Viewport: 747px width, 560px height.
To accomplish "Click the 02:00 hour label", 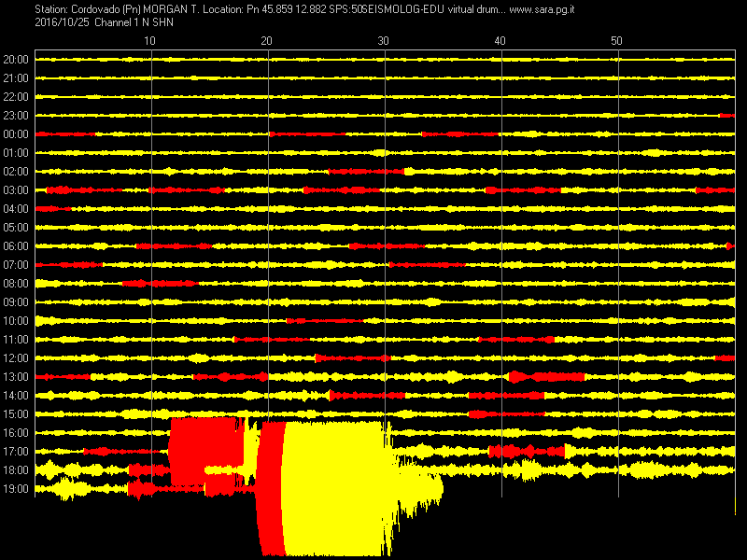I will 16,172.
